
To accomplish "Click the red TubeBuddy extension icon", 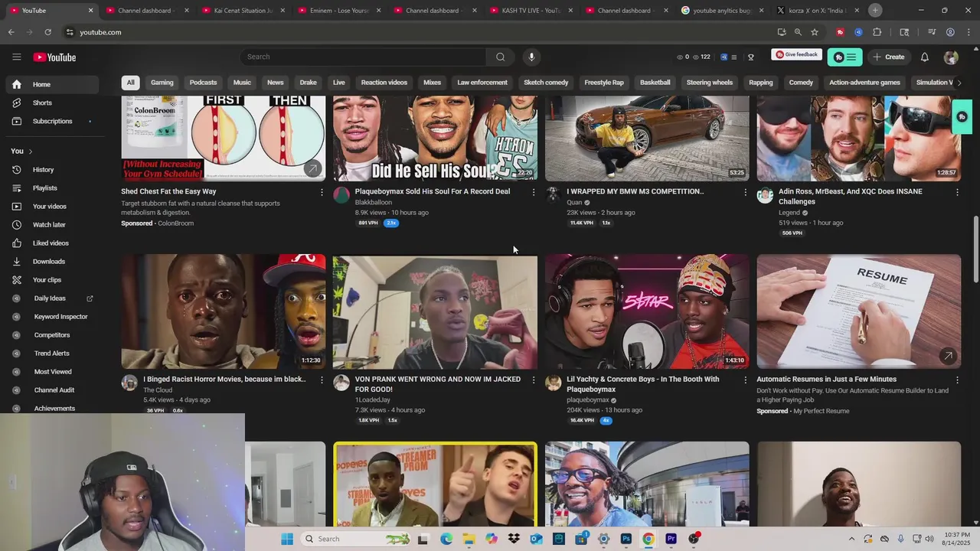I will tap(840, 32).
